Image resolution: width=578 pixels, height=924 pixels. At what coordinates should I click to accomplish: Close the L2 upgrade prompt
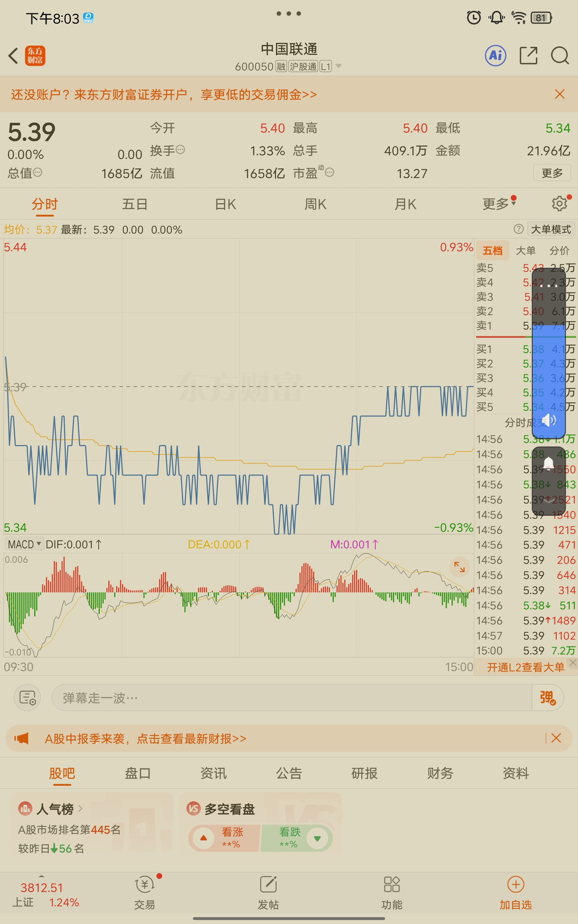[x=573, y=662]
